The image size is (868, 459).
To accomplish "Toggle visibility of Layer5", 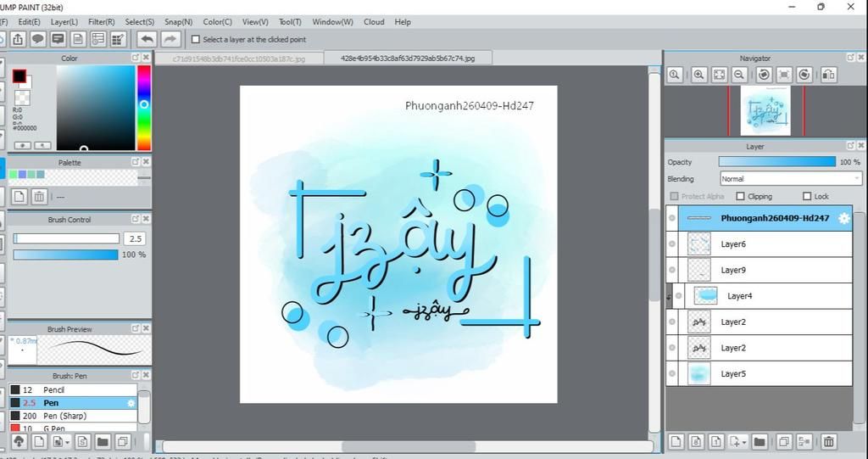I will (672, 373).
